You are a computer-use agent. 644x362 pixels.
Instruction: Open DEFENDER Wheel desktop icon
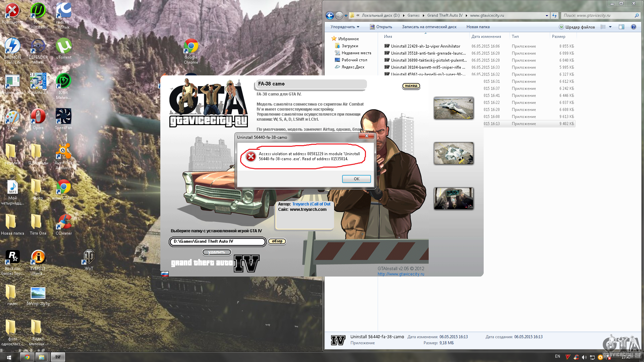click(x=38, y=51)
